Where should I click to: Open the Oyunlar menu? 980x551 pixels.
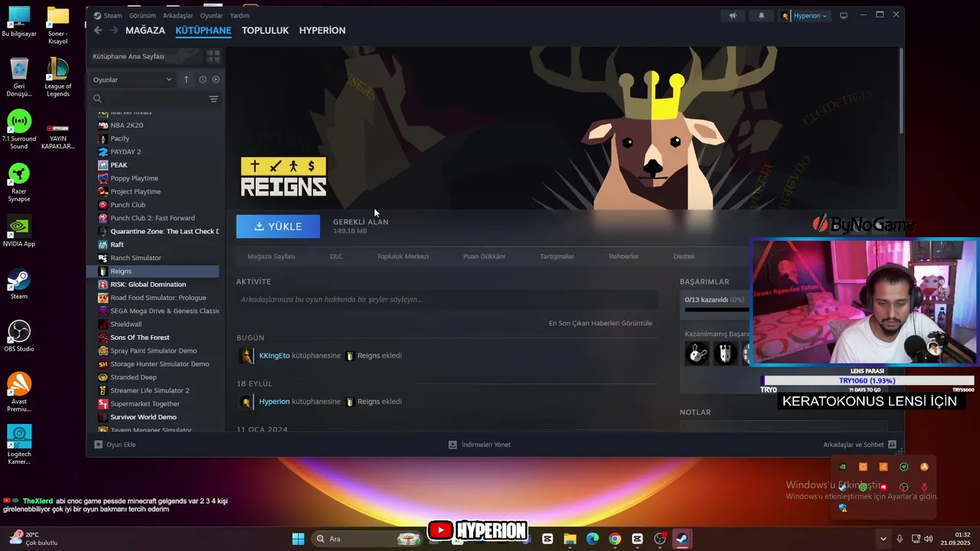click(211, 15)
